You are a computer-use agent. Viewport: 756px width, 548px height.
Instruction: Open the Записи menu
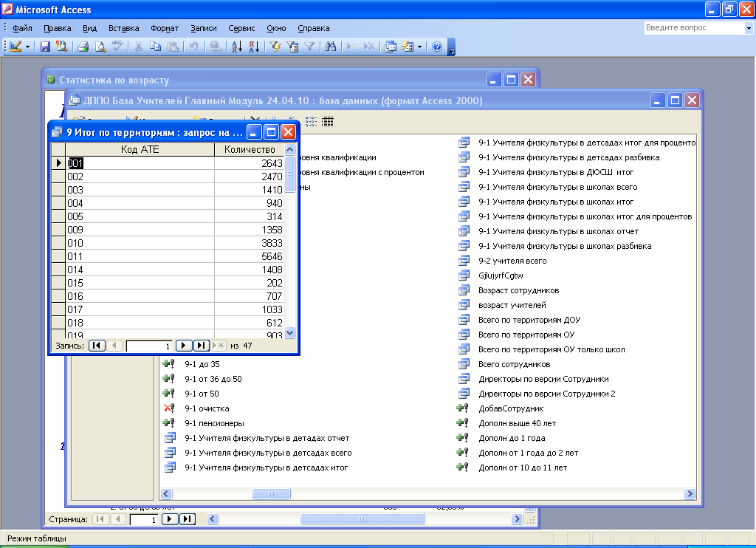(x=204, y=28)
